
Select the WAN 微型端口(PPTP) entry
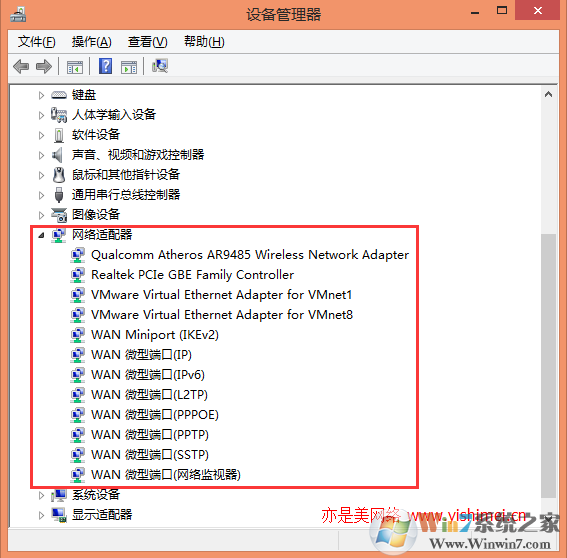coord(150,435)
